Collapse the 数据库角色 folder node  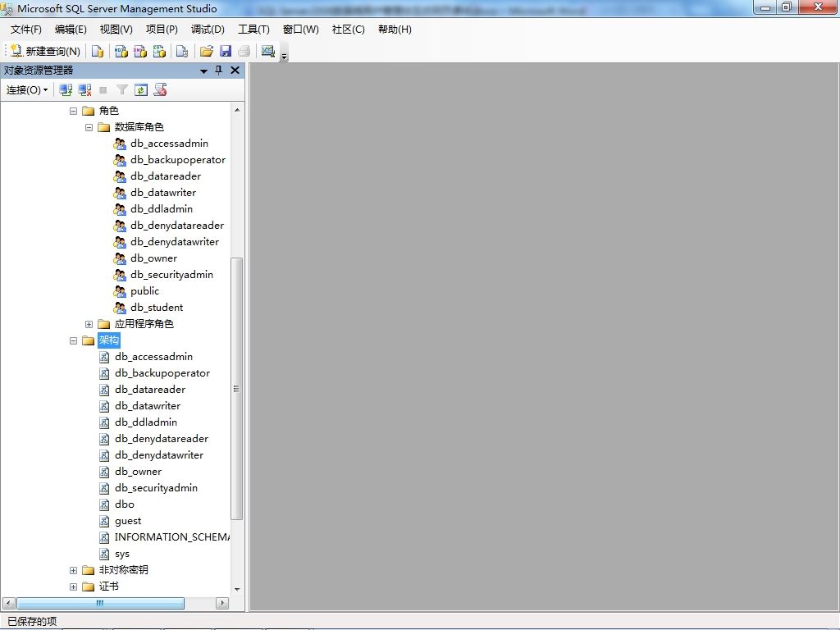coord(89,127)
